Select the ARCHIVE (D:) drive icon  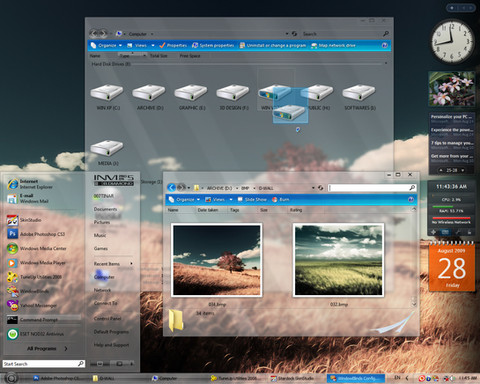pyautogui.click(x=149, y=92)
